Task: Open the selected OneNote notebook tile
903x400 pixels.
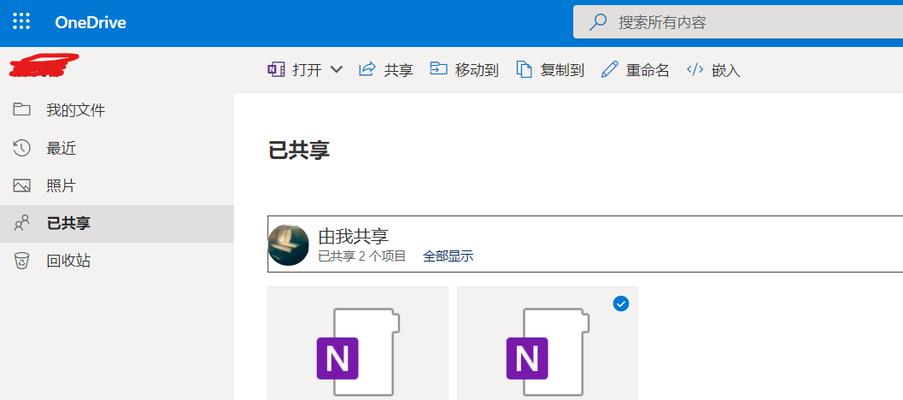Action: point(547,343)
